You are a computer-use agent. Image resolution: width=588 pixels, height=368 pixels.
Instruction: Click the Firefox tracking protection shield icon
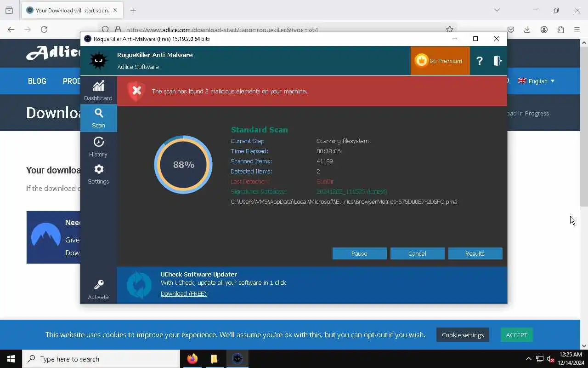tap(105, 29)
